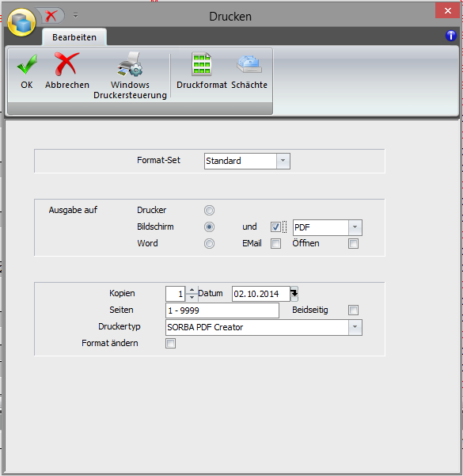Viewport: 463px width, 476px height.
Task: Expand the Format-Set Standard dropdown
Action: pyautogui.click(x=283, y=161)
